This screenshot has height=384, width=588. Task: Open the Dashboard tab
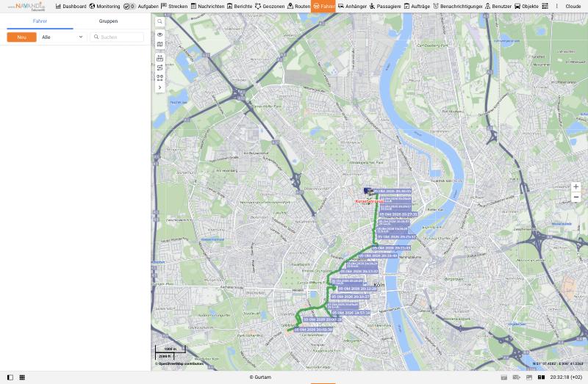pyautogui.click(x=71, y=7)
